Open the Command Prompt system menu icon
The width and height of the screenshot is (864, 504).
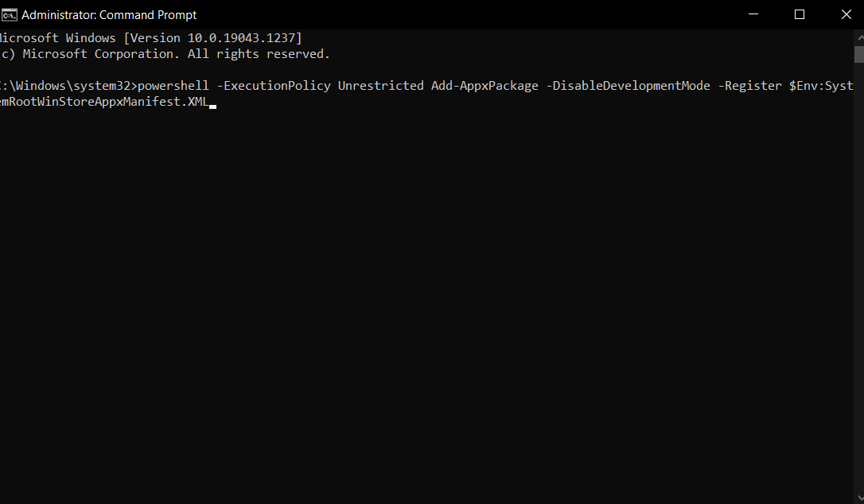click(9, 15)
